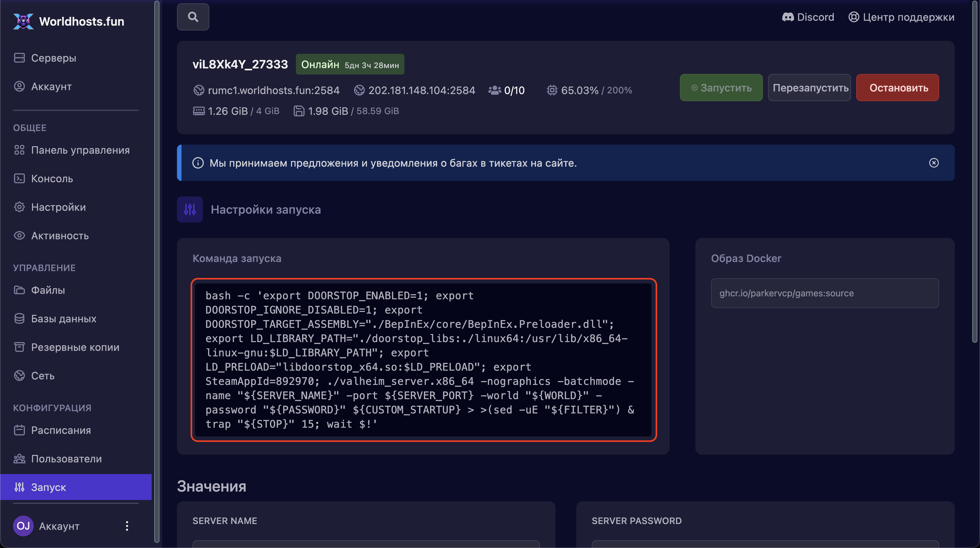Viewport: 980px width, 548px height.
Task: Click the search magnifier icon button
Action: click(x=193, y=17)
